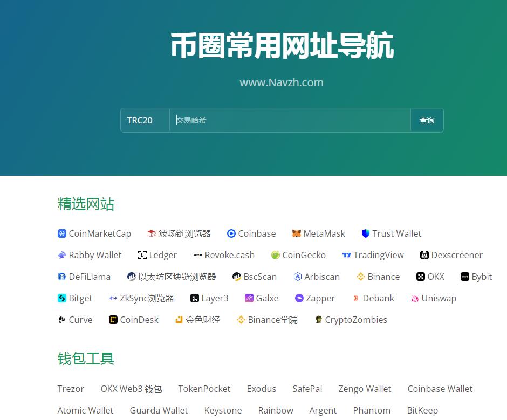Click the CryptoZombies icon
Image resolution: width=507 pixels, height=420 pixels.
point(318,320)
